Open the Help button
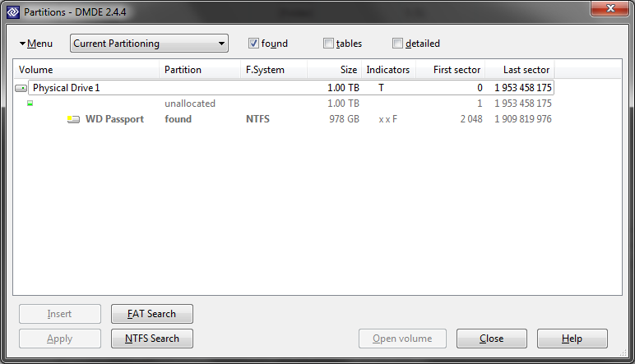 point(572,339)
